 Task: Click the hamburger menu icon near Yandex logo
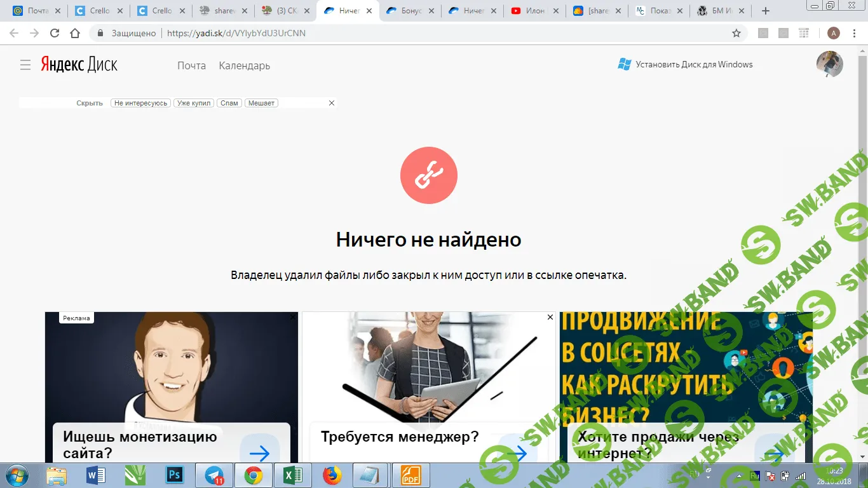(25, 64)
